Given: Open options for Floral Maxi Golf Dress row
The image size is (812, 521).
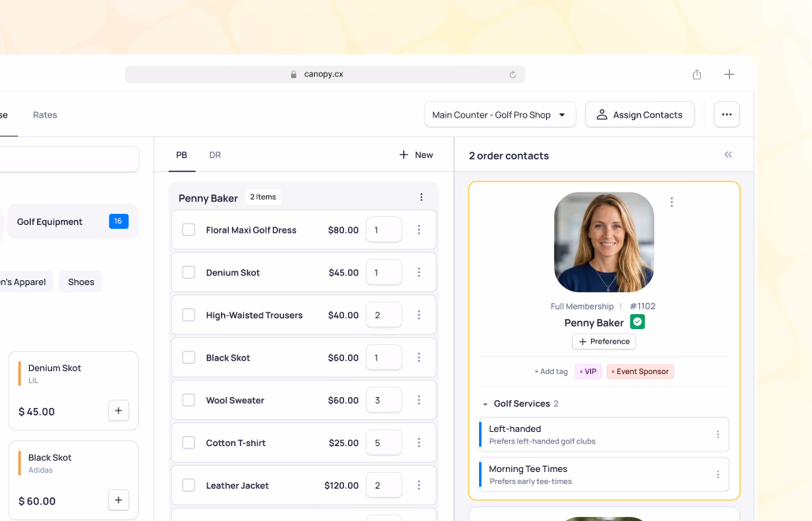Looking at the screenshot, I should coord(419,230).
